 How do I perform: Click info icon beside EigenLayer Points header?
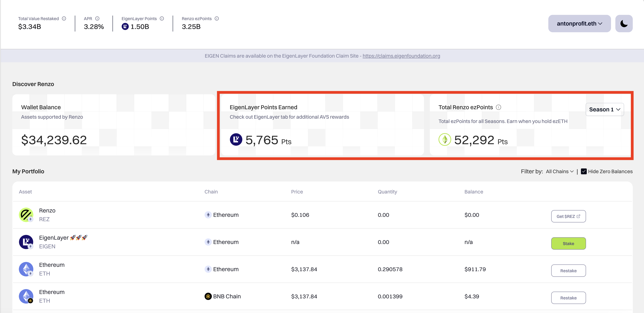pyautogui.click(x=162, y=18)
